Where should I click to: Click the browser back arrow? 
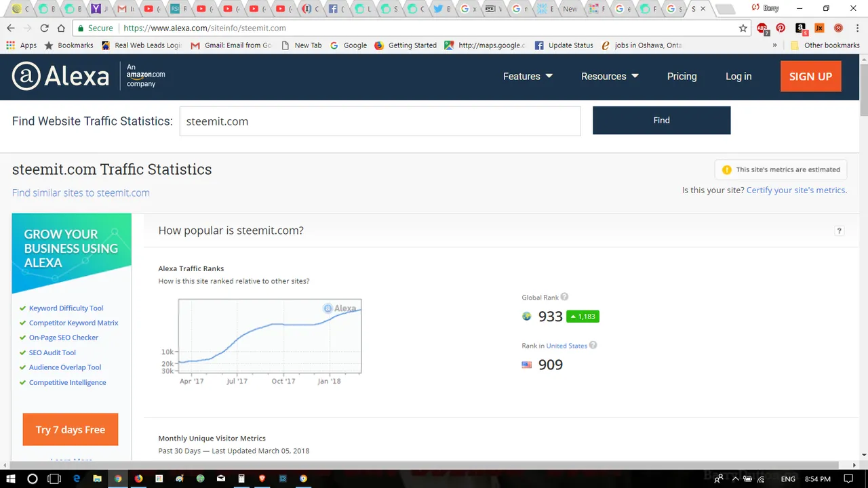(11, 28)
